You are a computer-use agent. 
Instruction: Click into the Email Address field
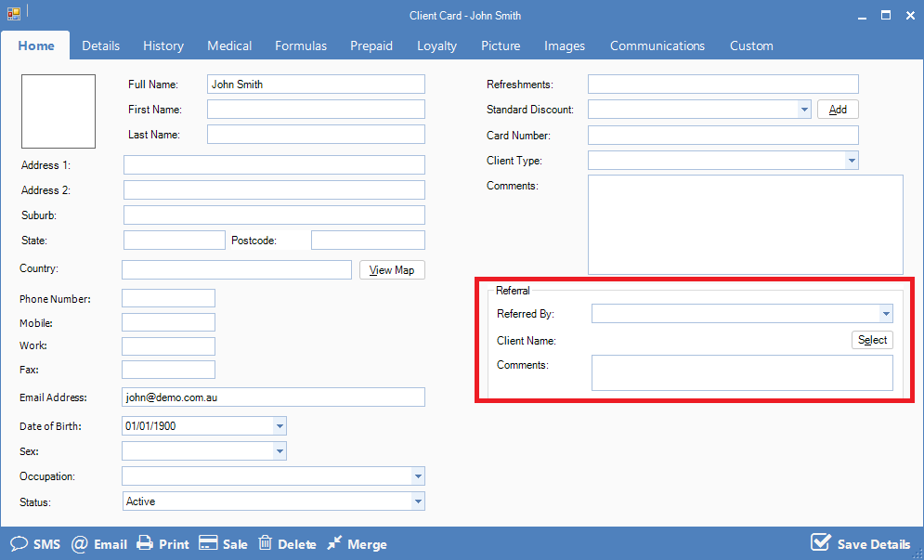(273, 397)
